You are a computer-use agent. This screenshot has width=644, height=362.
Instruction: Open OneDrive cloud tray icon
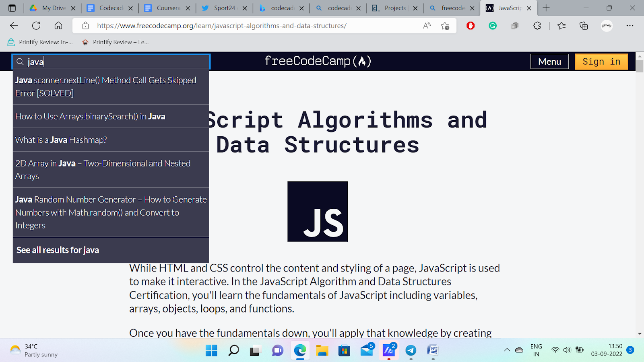tap(519, 350)
